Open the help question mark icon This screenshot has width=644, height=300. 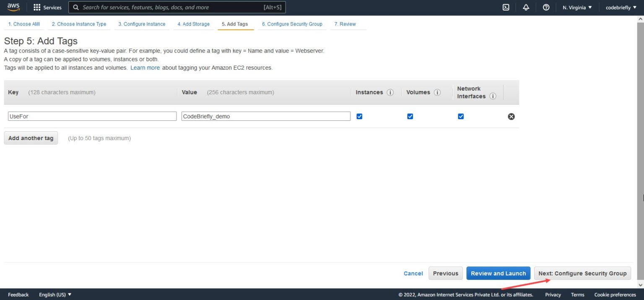(x=546, y=7)
